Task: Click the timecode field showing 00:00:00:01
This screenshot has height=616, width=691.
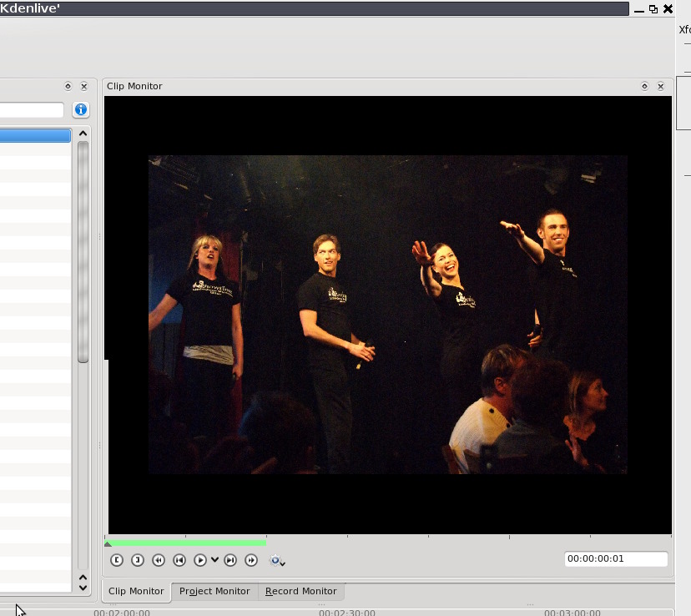Action: coord(616,558)
